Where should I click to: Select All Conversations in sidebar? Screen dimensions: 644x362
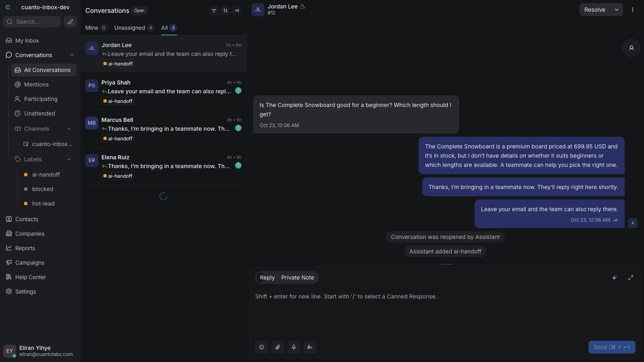[44, 70]
